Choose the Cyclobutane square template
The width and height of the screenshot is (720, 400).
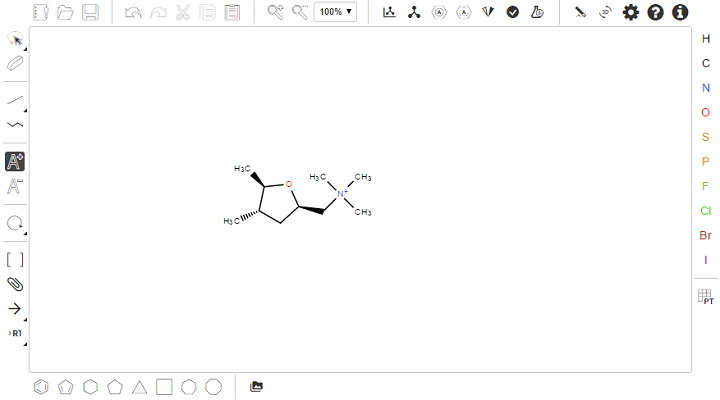pos(164,386)
